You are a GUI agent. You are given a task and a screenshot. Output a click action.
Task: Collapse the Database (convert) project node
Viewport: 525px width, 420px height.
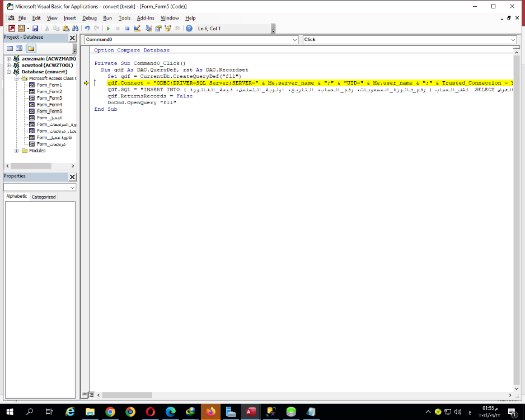(x=9, y=72)
